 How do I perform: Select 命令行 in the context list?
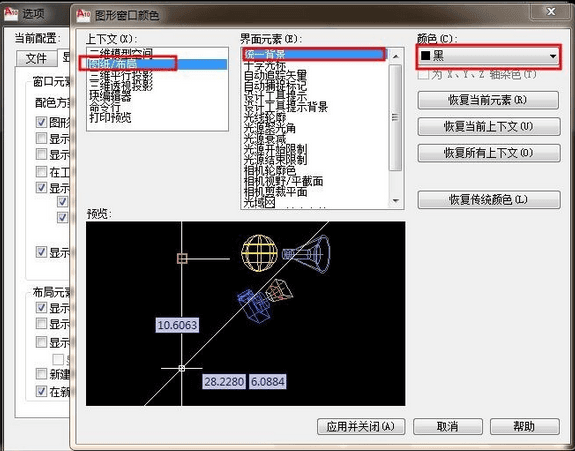point(105,107)
